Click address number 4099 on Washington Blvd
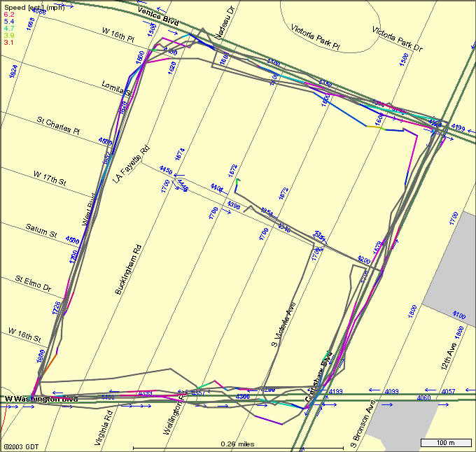The width and height of the screenshot is (476, 452). tap(391, 391)
